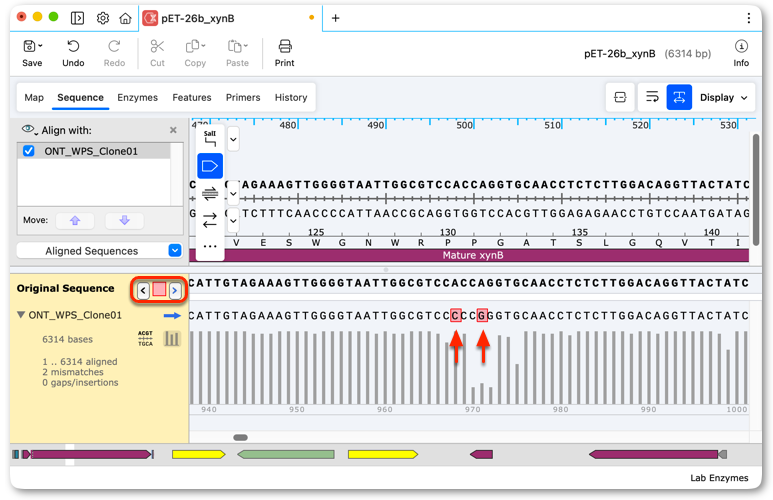Move aligned sequence down arrow
Image resolution: width=773 pixels, height=500 pixels.
(x=124, y=220)
